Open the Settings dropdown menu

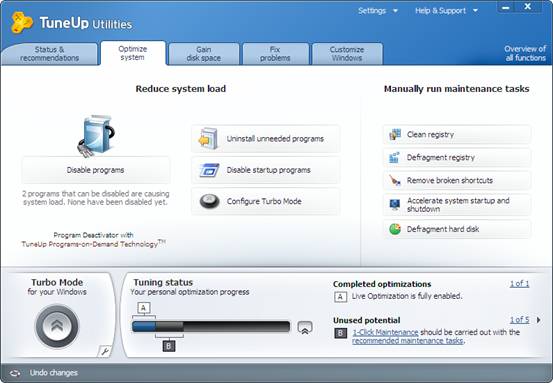(378, 11)
